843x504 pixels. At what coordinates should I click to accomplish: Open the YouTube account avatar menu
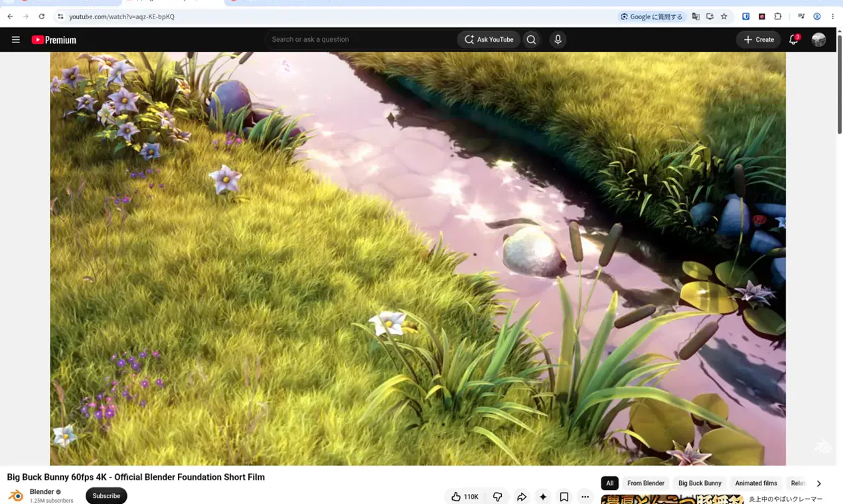point(819,40)
